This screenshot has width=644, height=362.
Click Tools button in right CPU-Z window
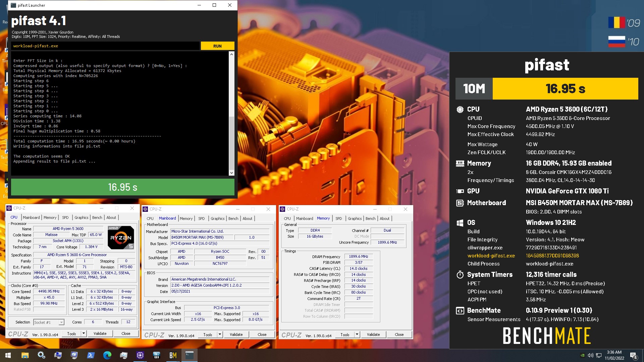345,335
